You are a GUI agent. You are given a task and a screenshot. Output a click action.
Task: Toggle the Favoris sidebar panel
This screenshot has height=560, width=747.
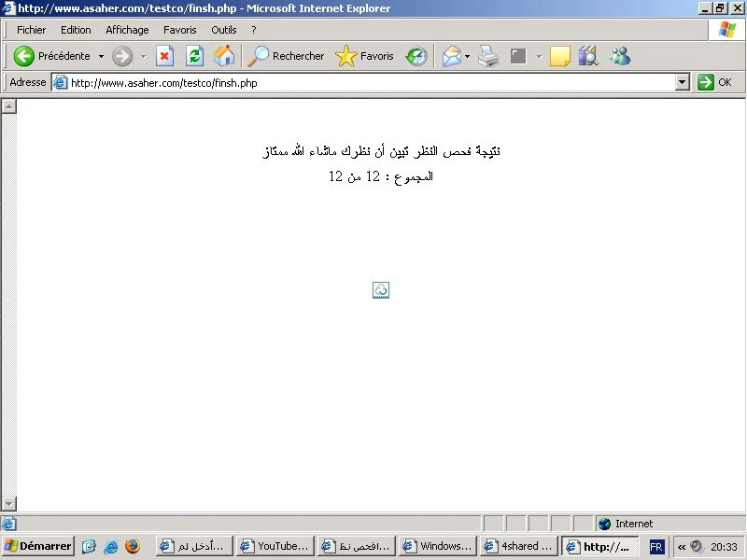coord(365,56)
